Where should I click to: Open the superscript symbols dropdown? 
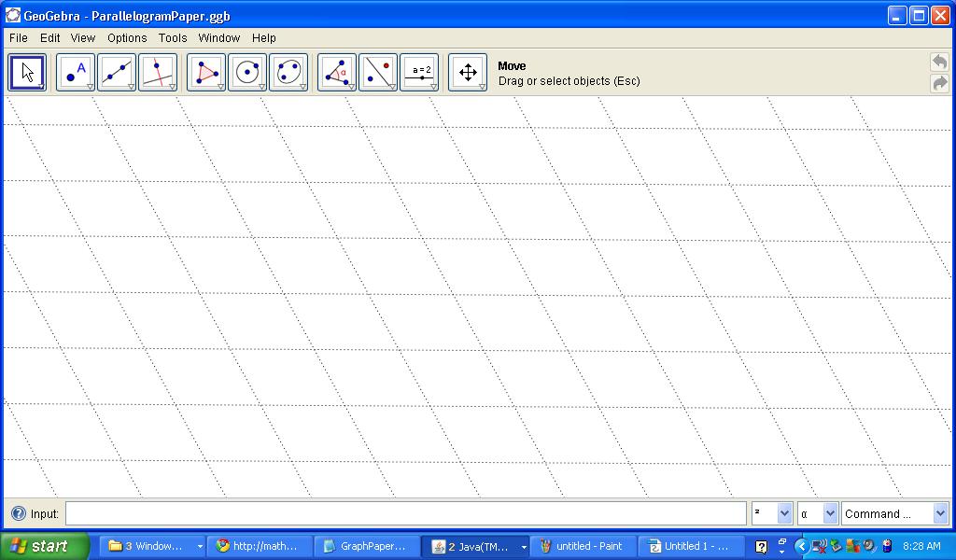coord(784,513)
